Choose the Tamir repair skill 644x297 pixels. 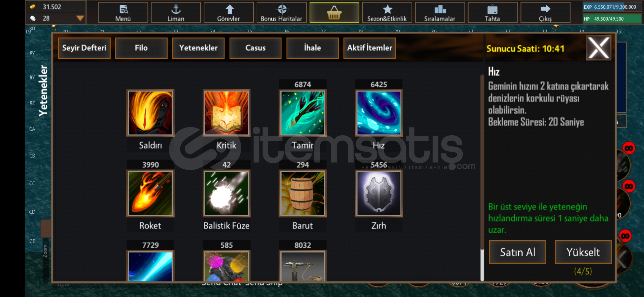click(303, 113)
